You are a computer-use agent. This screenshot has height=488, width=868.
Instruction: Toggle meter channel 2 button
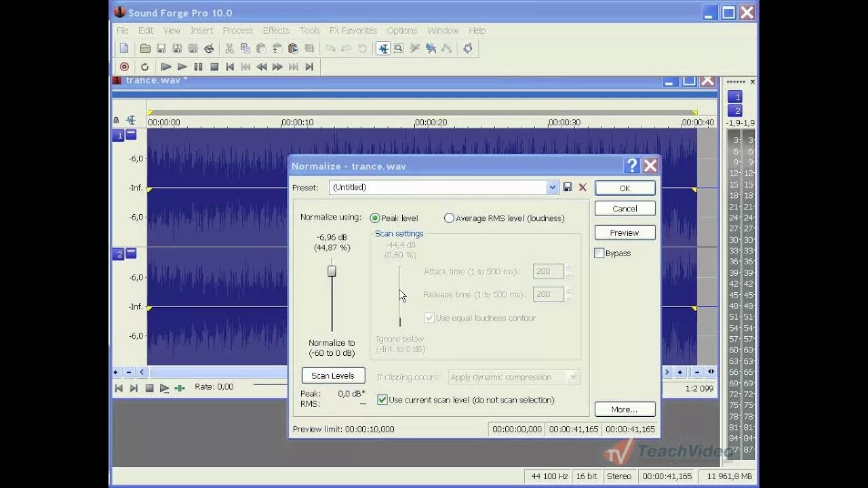coord(735,110)
